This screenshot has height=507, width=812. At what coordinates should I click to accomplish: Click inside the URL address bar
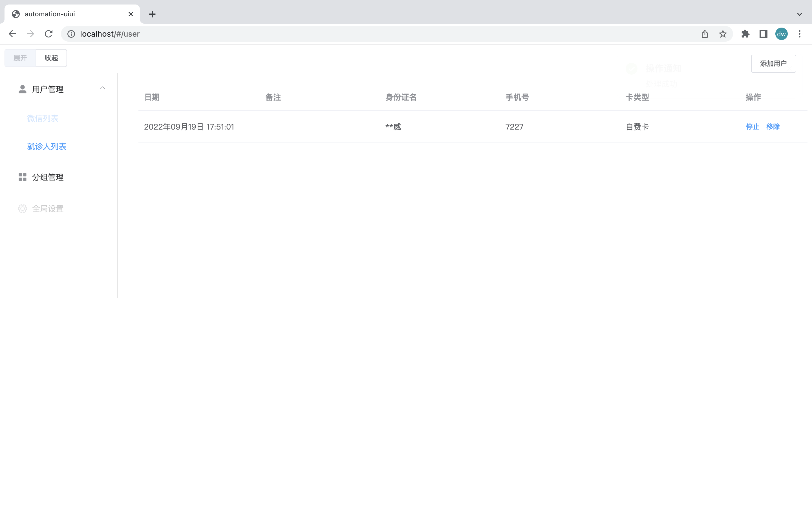click(235, 34)
